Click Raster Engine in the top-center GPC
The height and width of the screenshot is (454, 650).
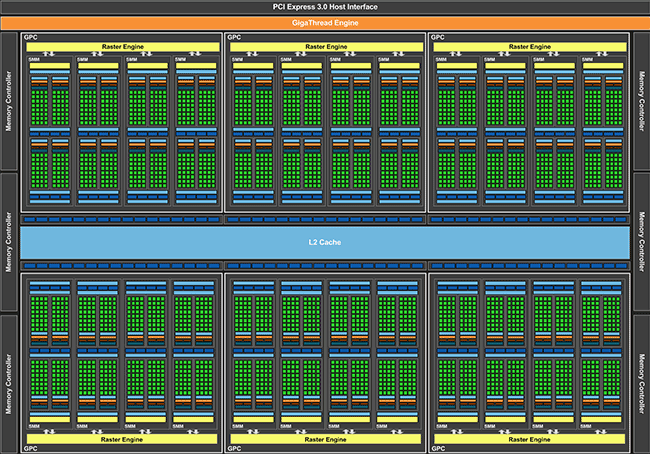[325, 46]
